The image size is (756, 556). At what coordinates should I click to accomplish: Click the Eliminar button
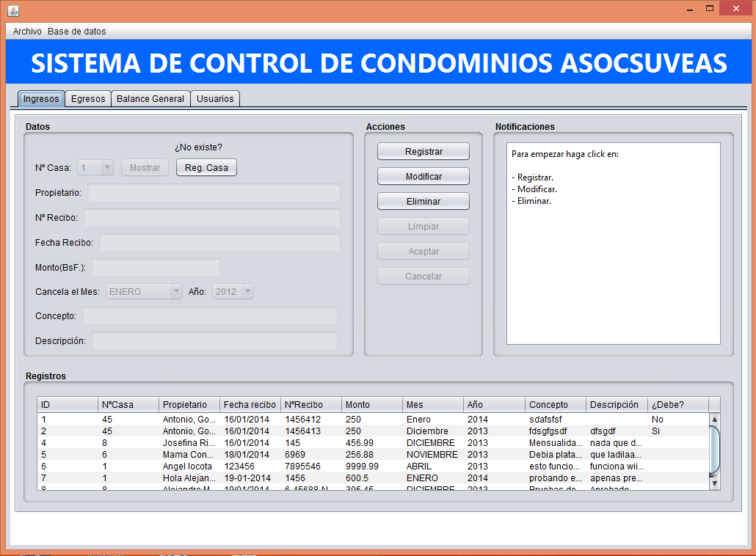[424, 202]
